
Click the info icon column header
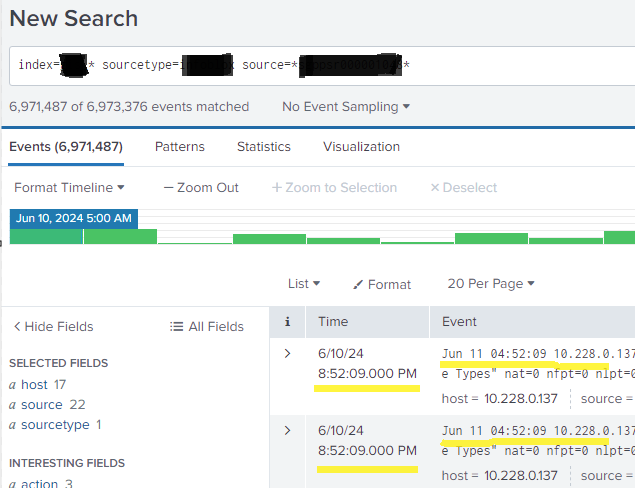click(288, 322)
